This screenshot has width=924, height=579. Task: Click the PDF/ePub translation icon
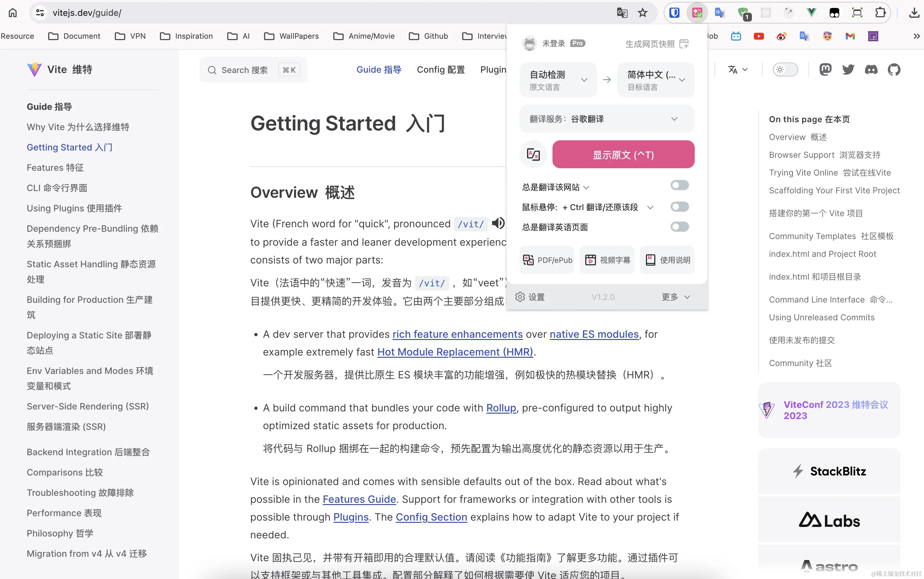(x=547, y=260)
